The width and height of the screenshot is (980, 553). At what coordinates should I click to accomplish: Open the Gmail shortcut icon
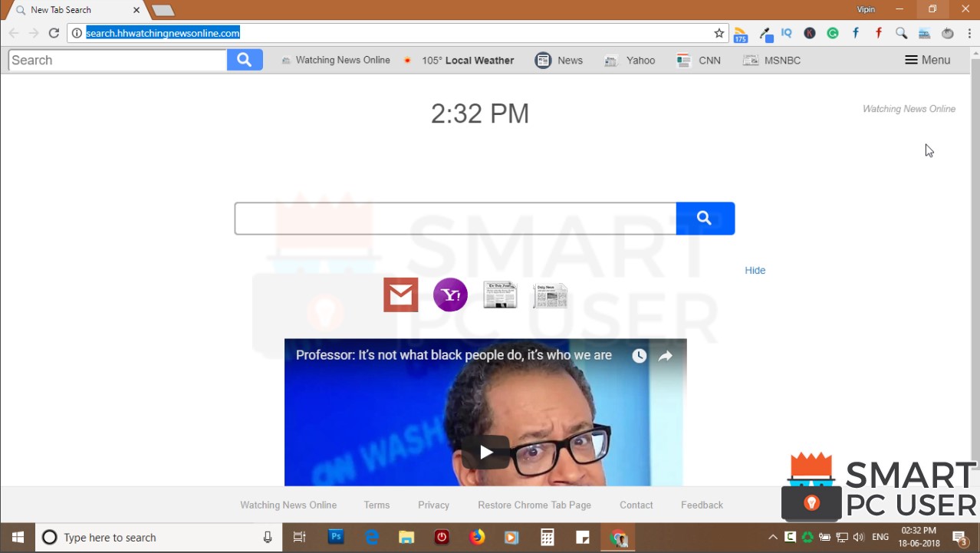click(400, 295)
